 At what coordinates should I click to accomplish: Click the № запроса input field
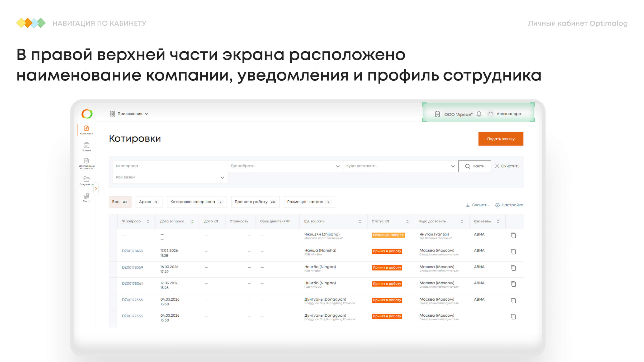coord(170,166)
